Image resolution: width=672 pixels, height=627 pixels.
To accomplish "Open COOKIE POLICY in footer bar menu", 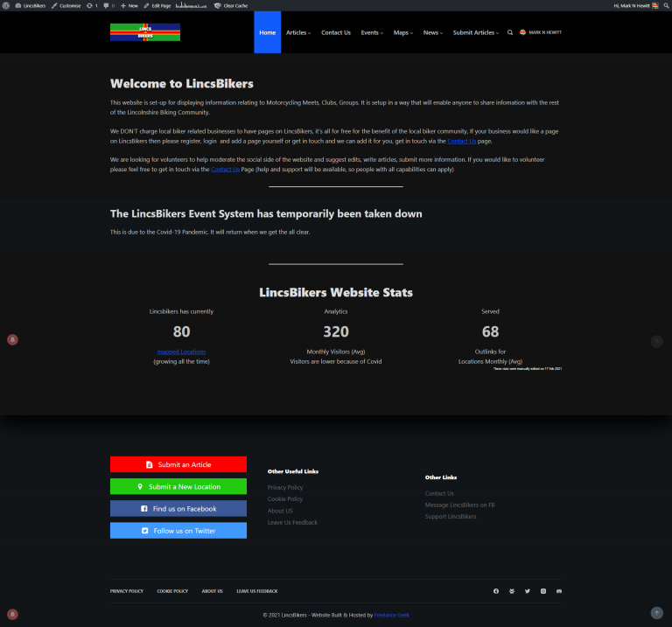I will tap(172, 591).
